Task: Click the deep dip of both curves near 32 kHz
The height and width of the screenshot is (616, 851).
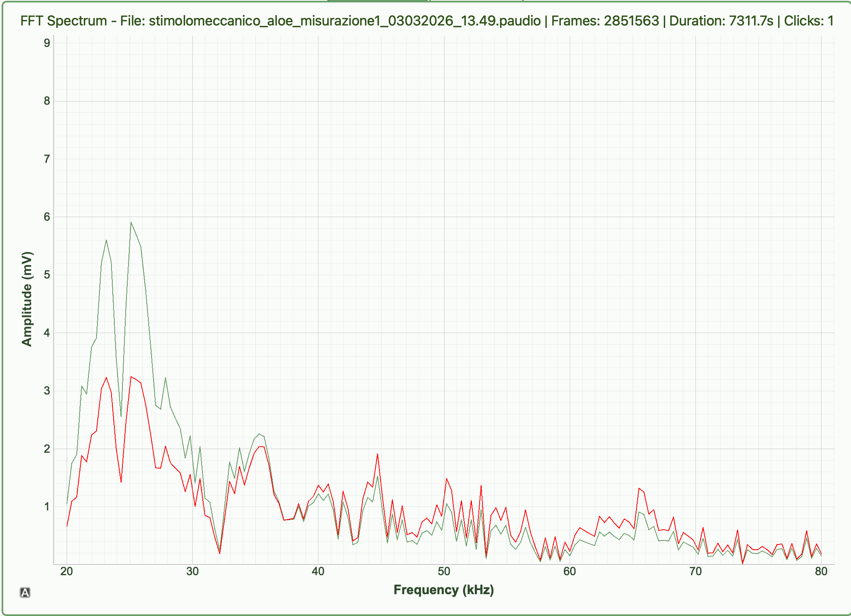Action: (x=220, y=553)
